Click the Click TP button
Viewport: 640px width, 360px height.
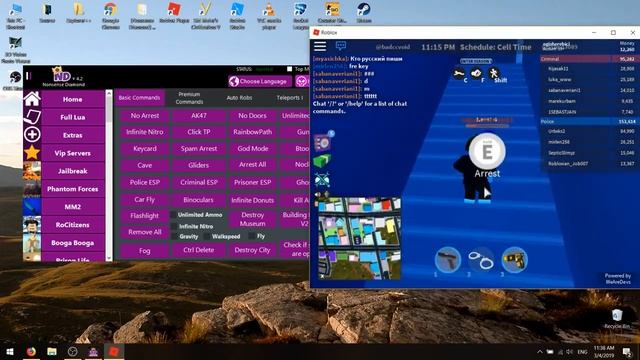click(x=199, y=132)
